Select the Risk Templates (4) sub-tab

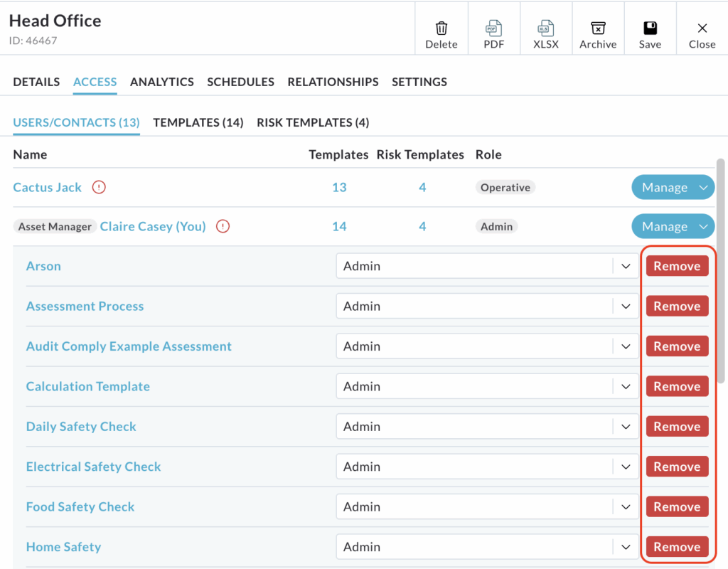pos(313,122)
